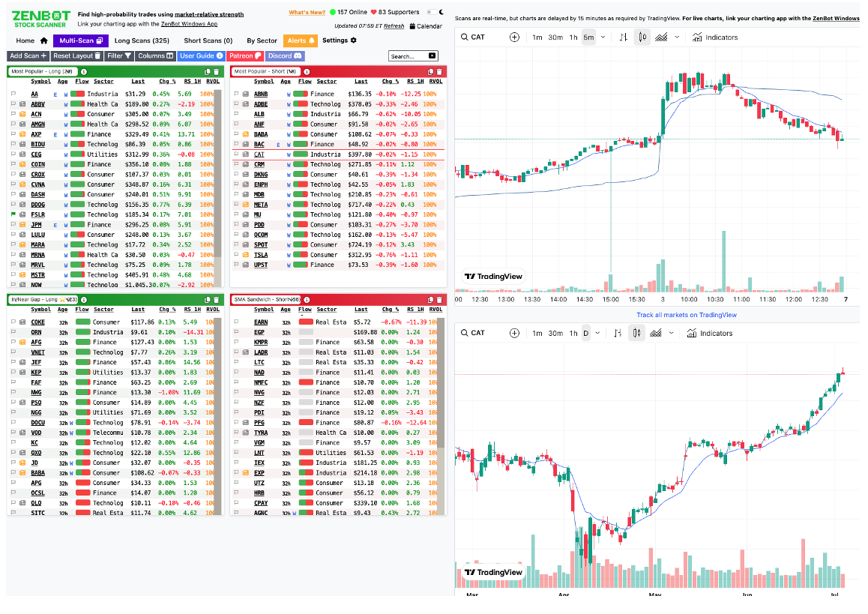Add symbol to compare on daily chart

tap(514, 333)
